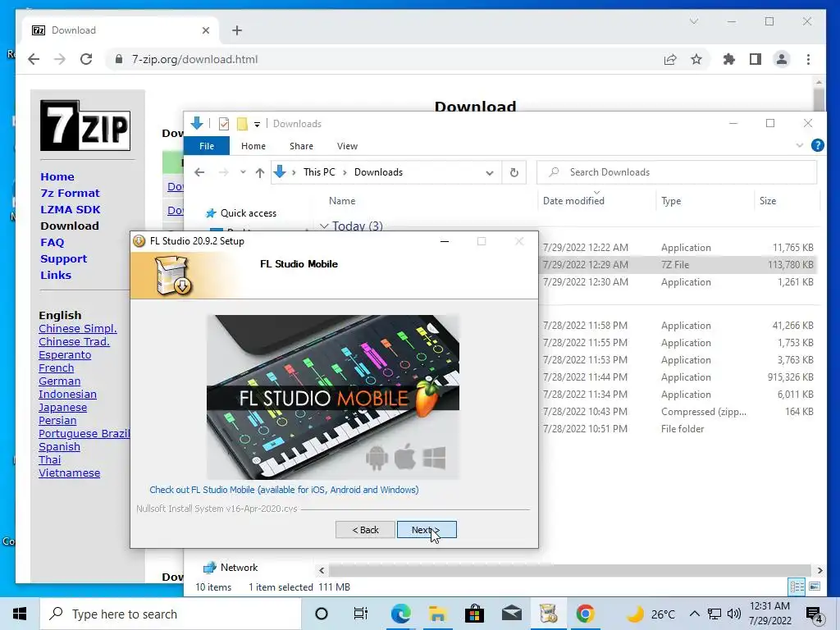Minimize the FL Studio Setup dialog
840x630 pixels.
pos(444,242)
